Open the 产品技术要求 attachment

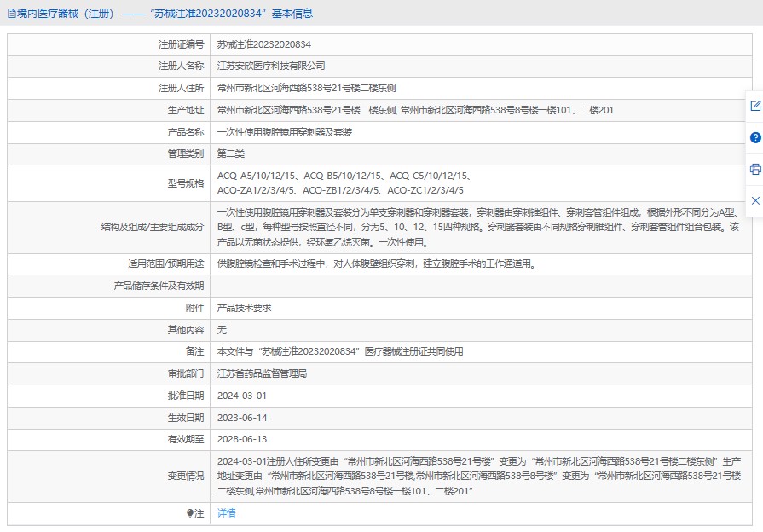coord(245,308)
